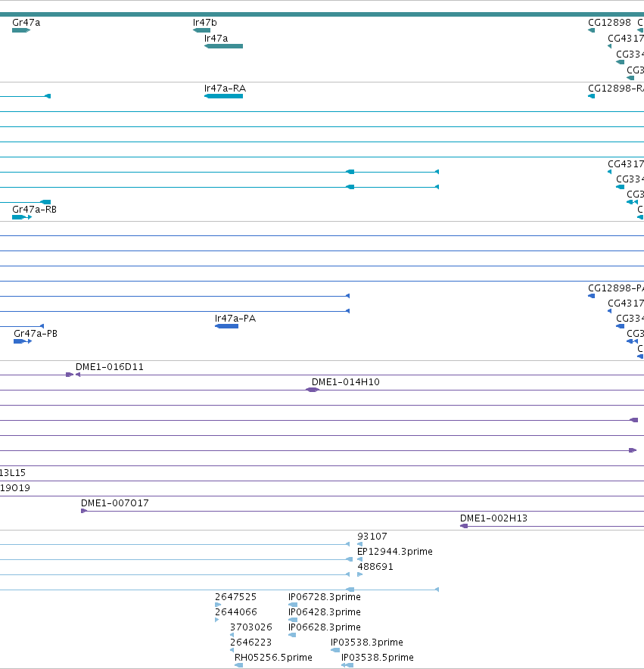
Task: Click the Ir47a gene label
Action: [216, 39]
